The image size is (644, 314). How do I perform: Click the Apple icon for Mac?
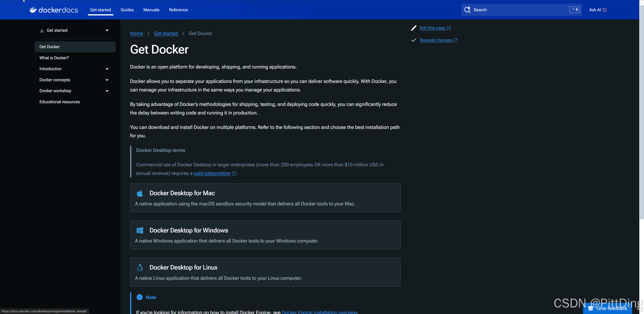tap(140, 193)
